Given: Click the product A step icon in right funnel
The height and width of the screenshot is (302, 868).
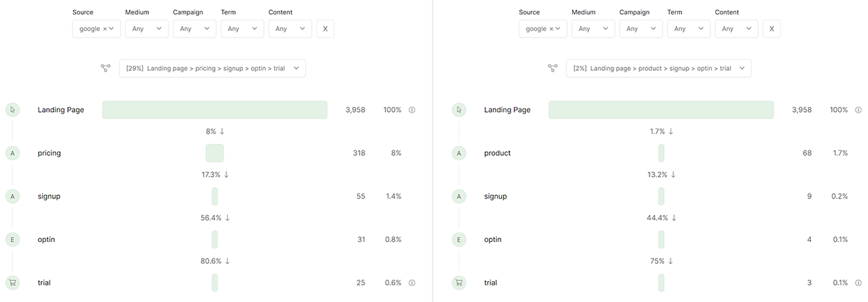Looking at the screenshot, I should coord(459,153).
